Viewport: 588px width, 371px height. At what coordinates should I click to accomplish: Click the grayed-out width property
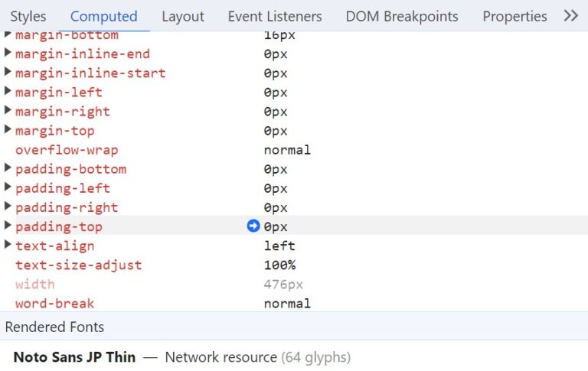(x=35, y=285)
